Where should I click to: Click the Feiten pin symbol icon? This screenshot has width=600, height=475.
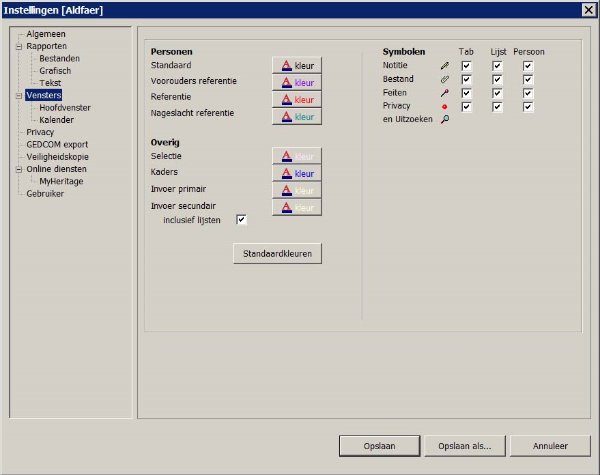[445, 93]
